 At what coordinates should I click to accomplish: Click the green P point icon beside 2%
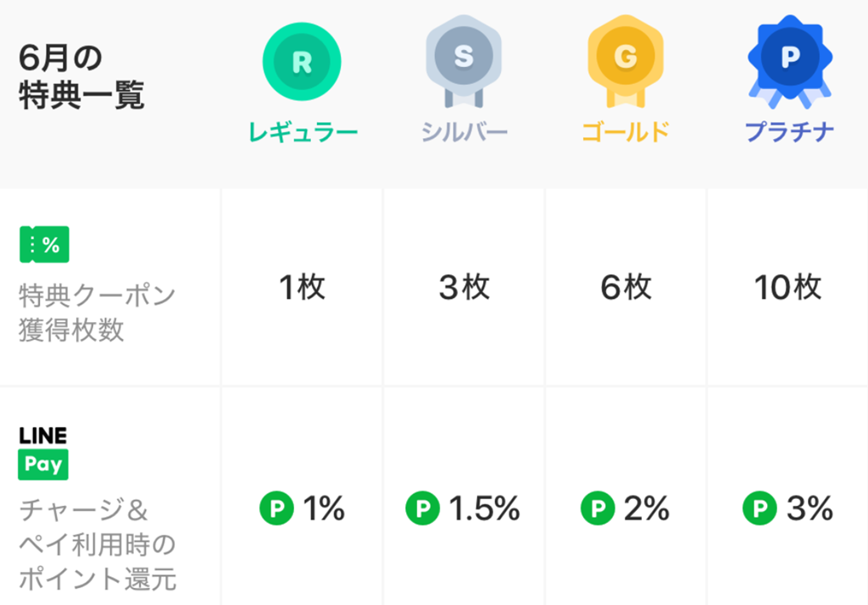point(598,508)
